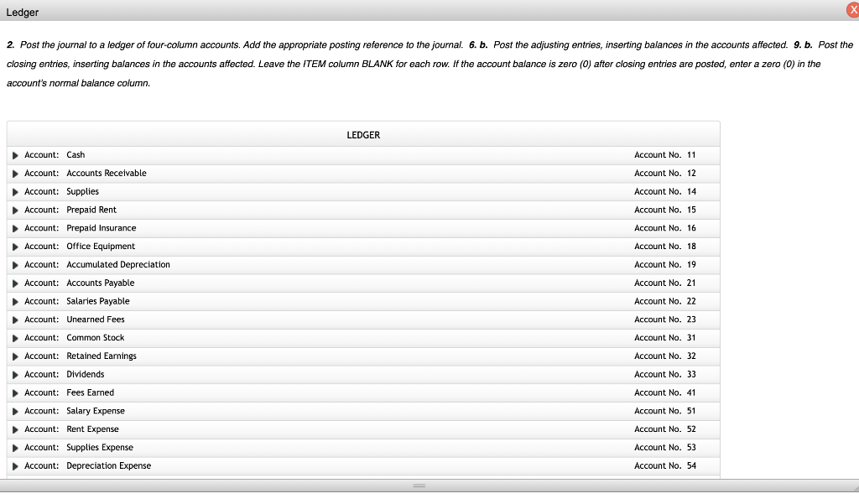The image size is (859, 504).
Task: Expand the Supplies account ledger
Action: point(15,191)
